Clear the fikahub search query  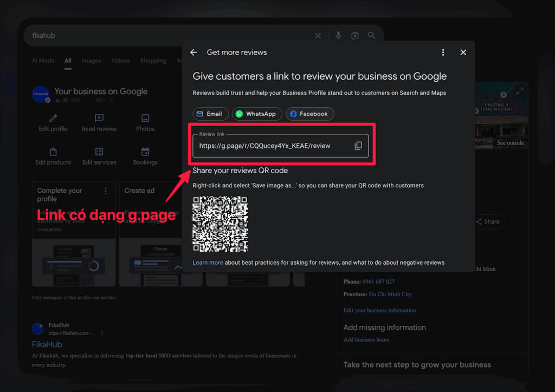(318, 35)
